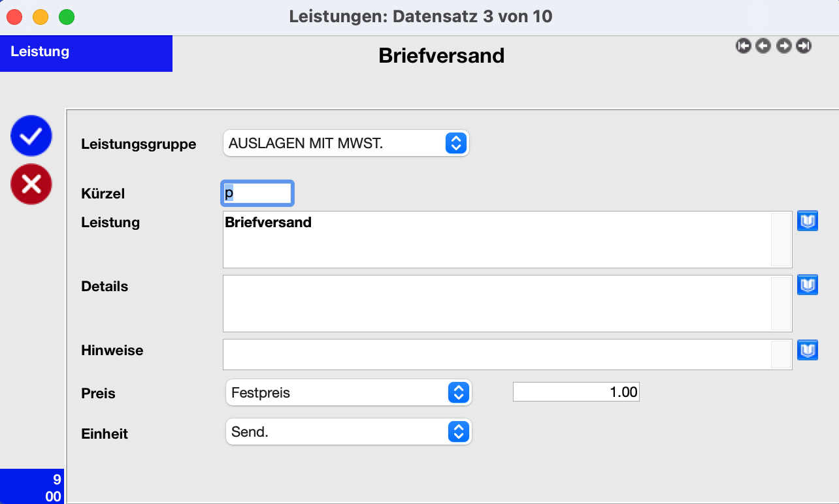Go to last record arrow icon
This screenshot has width=839, height=504.
(x=804, y=46)
